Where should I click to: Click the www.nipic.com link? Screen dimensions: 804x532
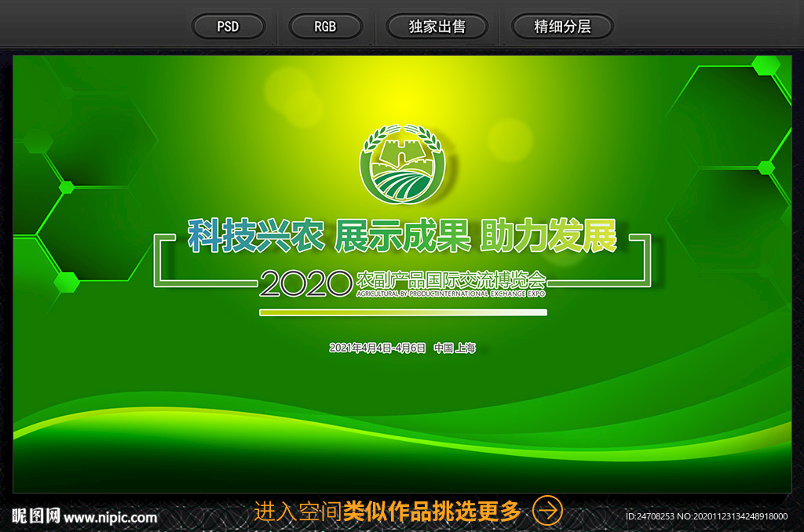(110, 517)
